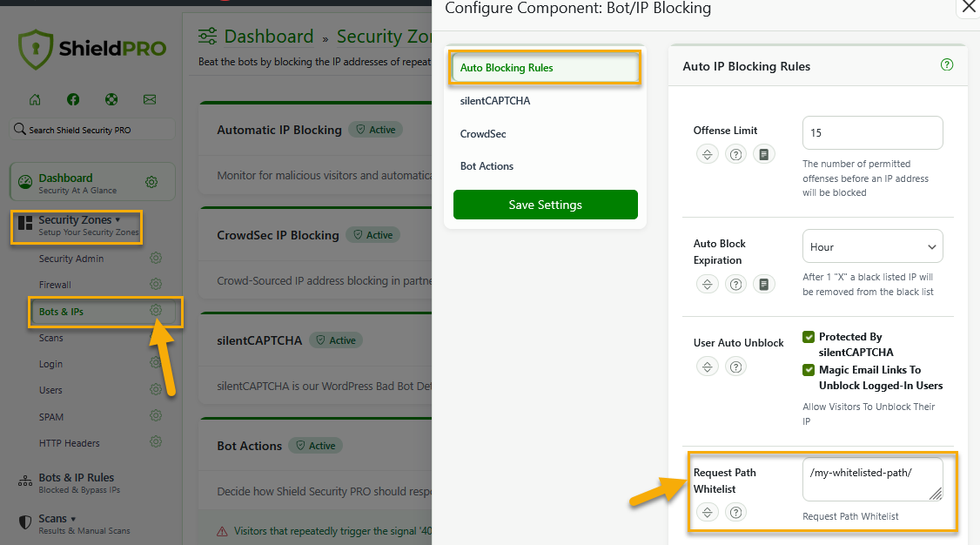The image size is (980, 545).
Task: Open the gear icon next to Firewall
Action: pyautogui.click(x=155, y=284)
